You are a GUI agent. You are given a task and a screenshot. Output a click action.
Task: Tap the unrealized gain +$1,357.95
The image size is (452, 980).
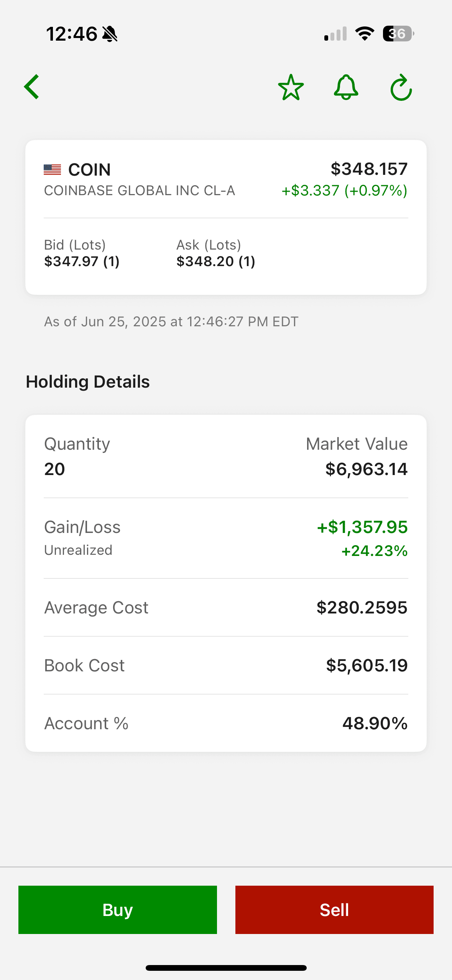[x=362, y=527]
